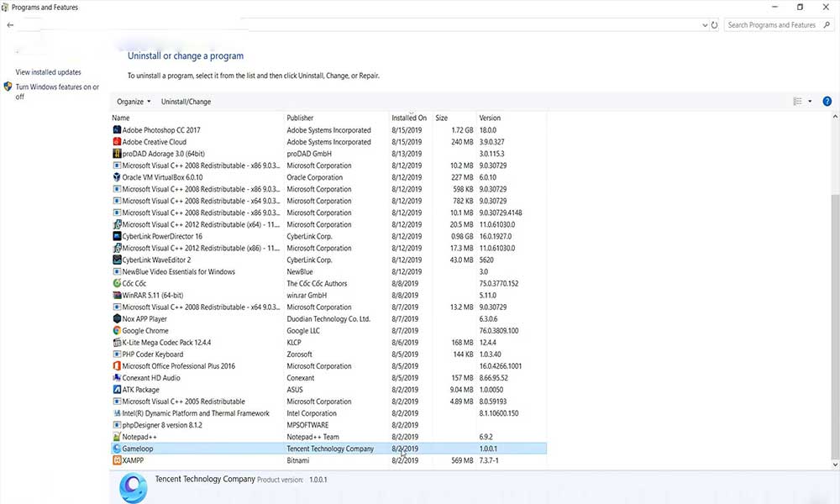Screen dimensions: 840x504
Task: Click the WinRAR 5.11 icon
Action: click(x=117, y=295)
